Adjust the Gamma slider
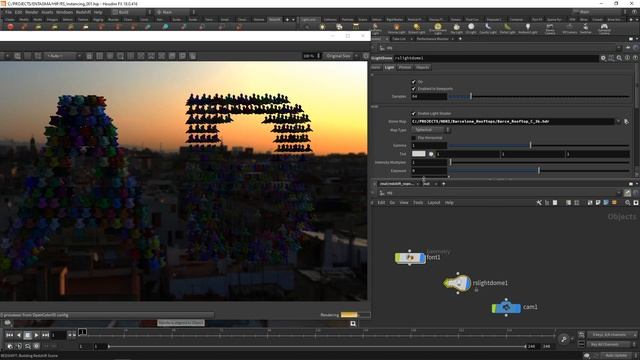 pyautogui.click(x=539, y=145)
